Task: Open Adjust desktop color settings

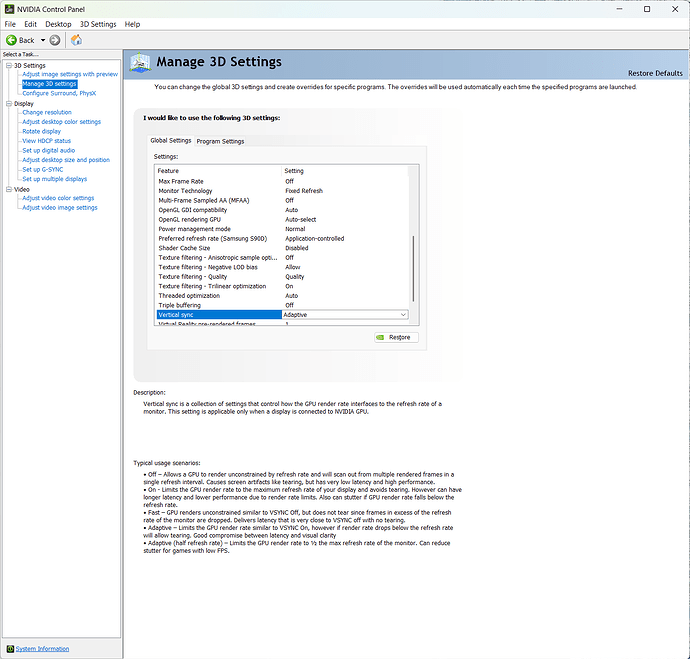Action: click(x=62, y=122)
